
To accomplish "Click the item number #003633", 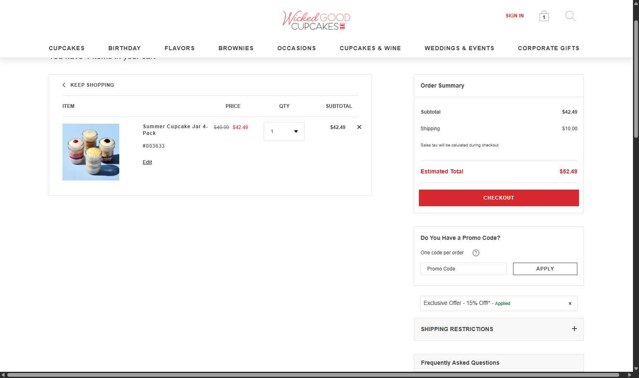I will (x=154, y=146).
